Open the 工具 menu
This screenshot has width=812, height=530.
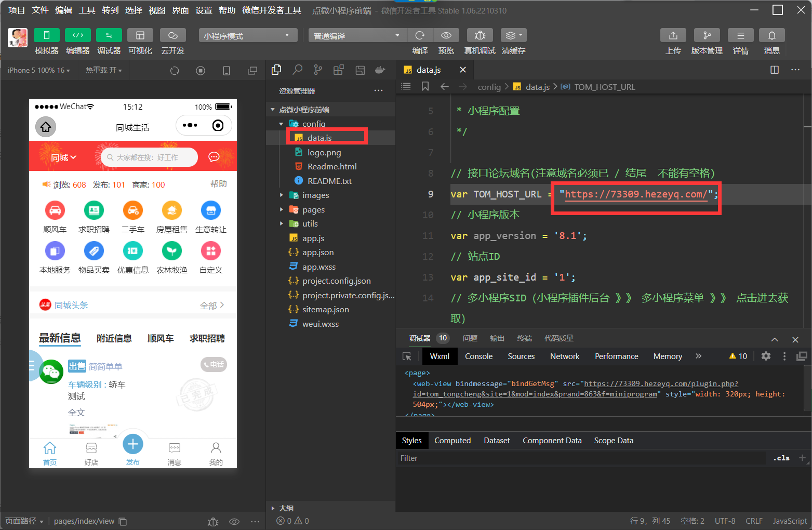[87, 10]
